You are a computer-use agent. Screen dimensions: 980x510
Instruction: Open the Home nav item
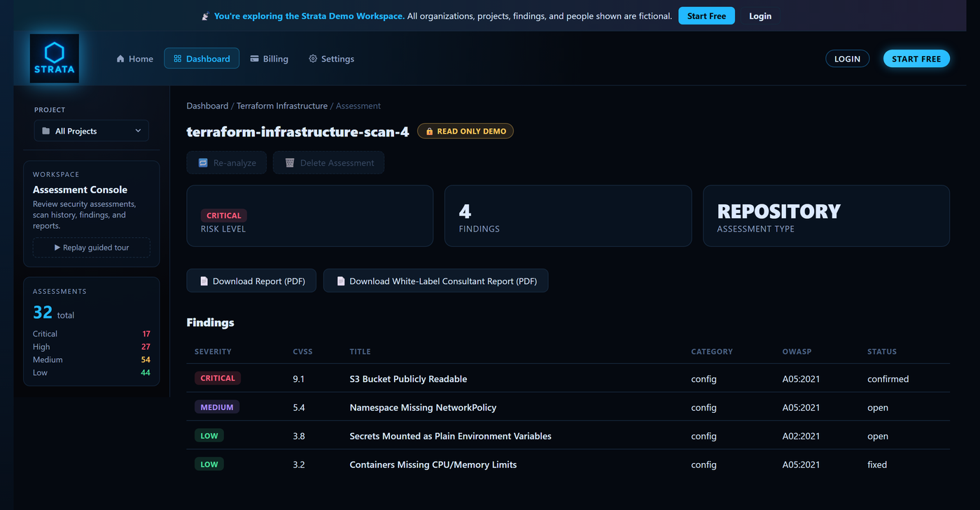coord(134,59)
